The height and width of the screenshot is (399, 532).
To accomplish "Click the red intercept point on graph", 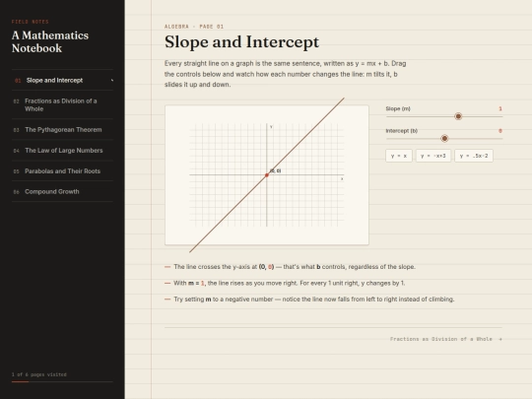I will [x=267, y=175].
